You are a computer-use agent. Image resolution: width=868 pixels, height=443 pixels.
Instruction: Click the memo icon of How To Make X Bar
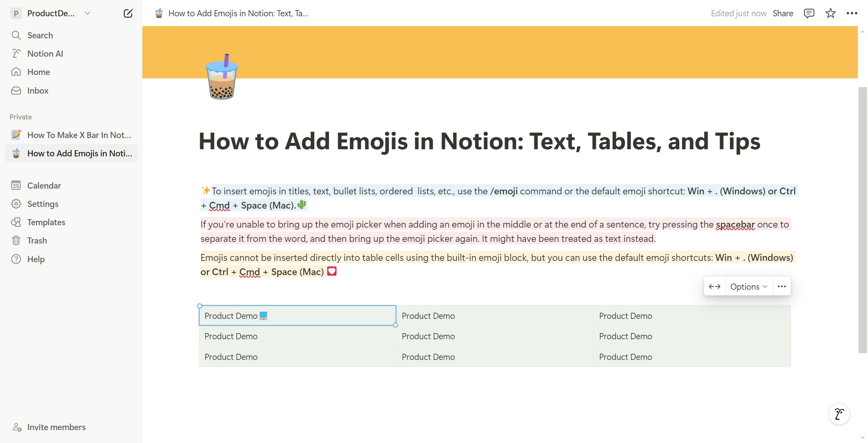16,135
